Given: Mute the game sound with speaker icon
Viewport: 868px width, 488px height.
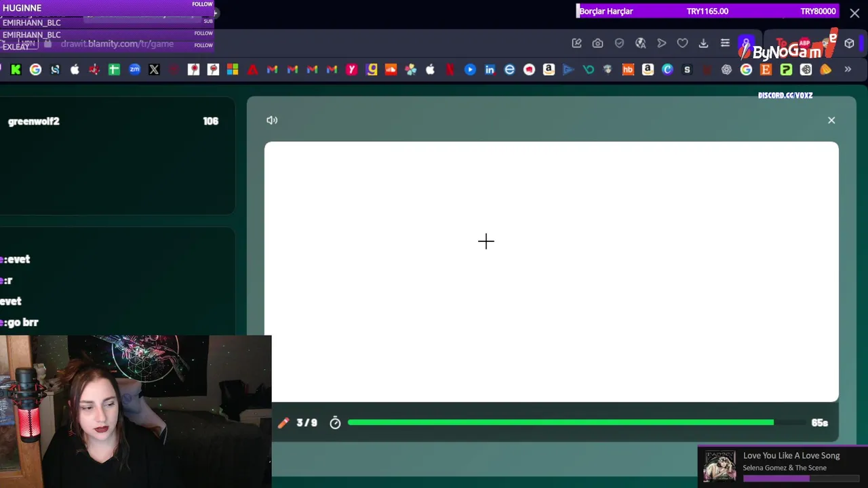Looking at the screenshot, I should tap(272, 120).
